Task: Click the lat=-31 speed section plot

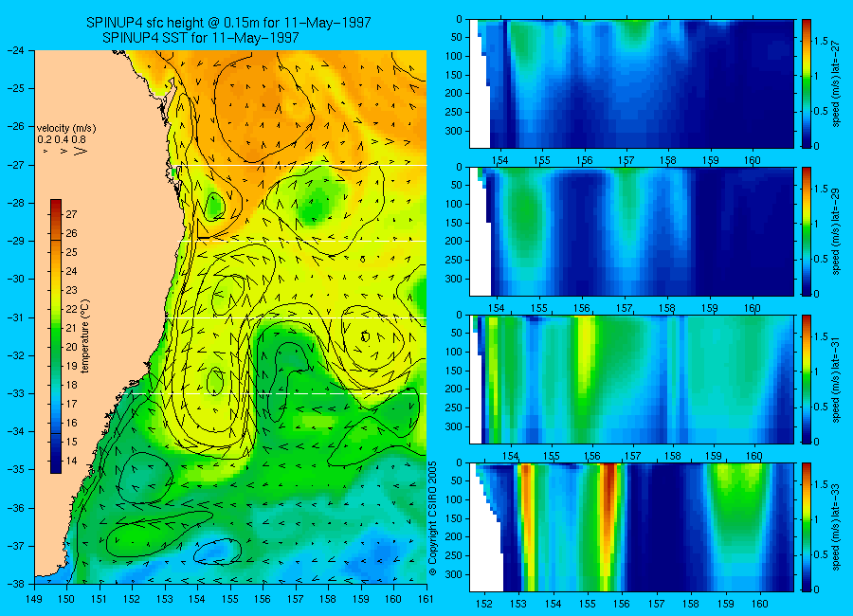Action: pos(631,379)
